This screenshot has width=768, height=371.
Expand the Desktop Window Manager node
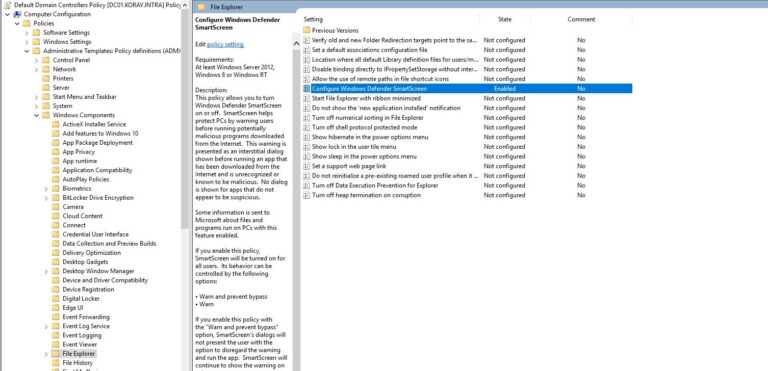click(x=47, y=271)
